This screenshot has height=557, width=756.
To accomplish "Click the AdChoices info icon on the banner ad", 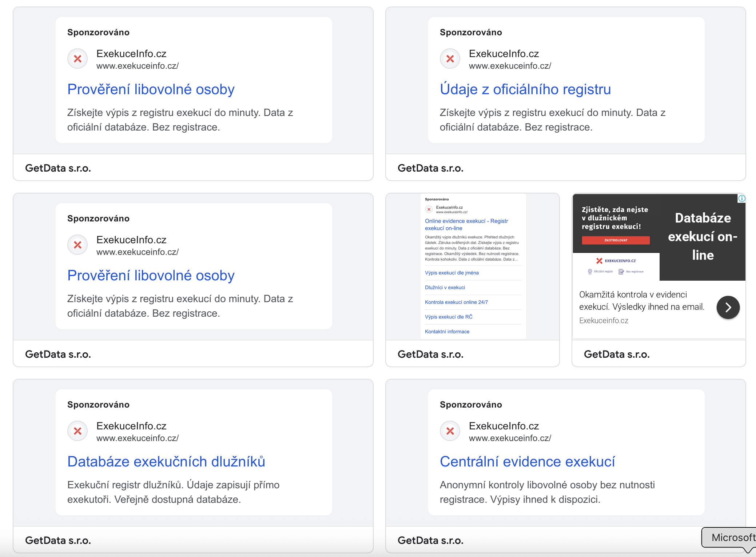I will [x=741, y=199].
